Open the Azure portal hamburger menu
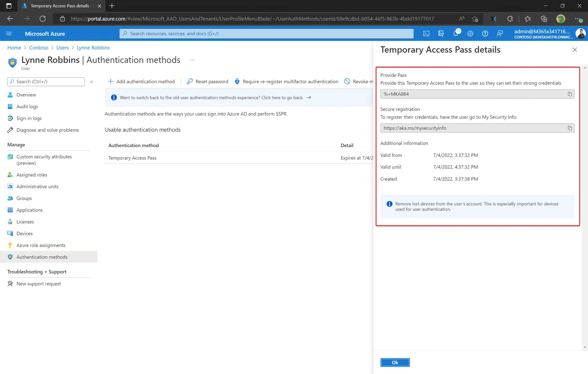This screenshot has width=588, height=374. tap(9, 34)
